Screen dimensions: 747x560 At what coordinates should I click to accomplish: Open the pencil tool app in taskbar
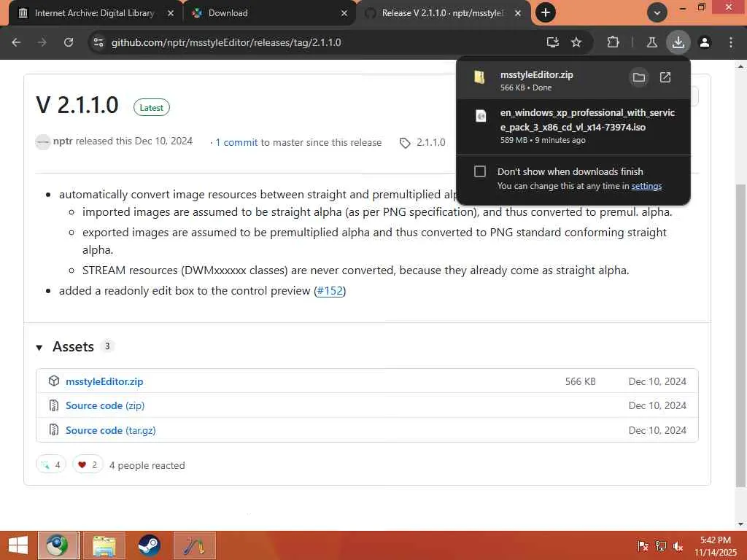click(195, 545)
